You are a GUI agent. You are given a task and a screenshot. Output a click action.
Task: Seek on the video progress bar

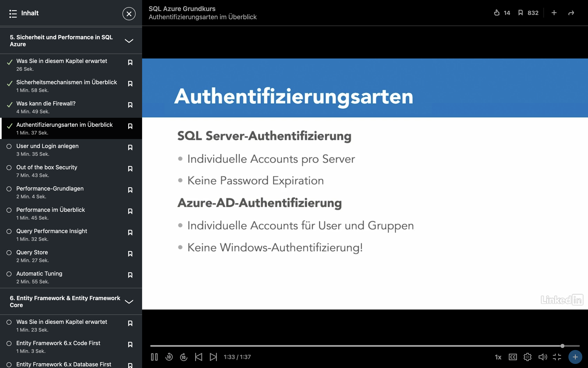pyautogui.click(x=365, y=346)
